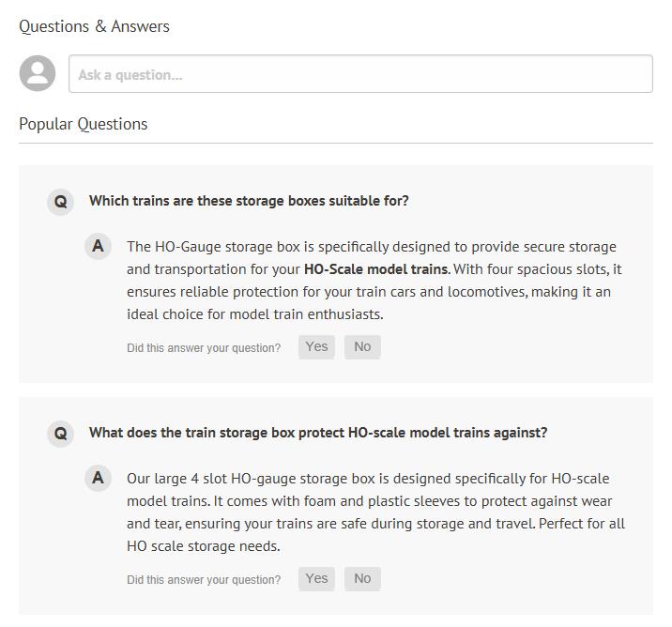
Task: Open question "Which trains are these storage boxes suitable for?"
Action: [249, 201]
